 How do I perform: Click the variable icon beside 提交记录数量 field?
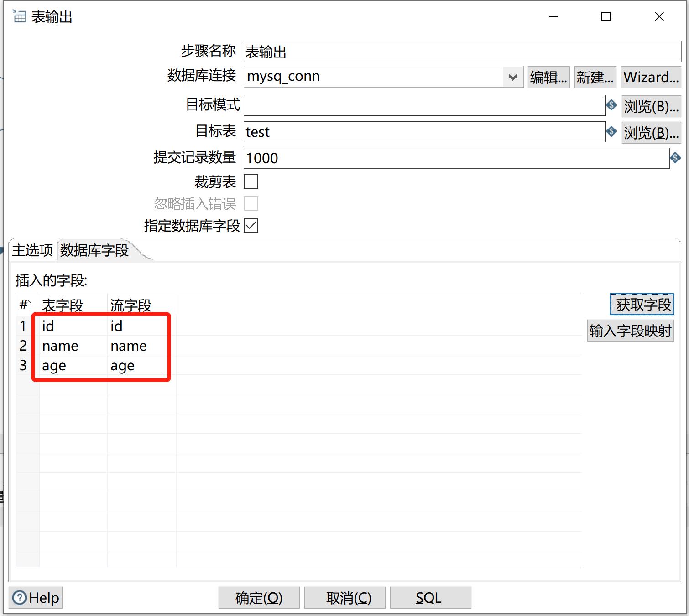pyautogui.click(x=675, y=158)
